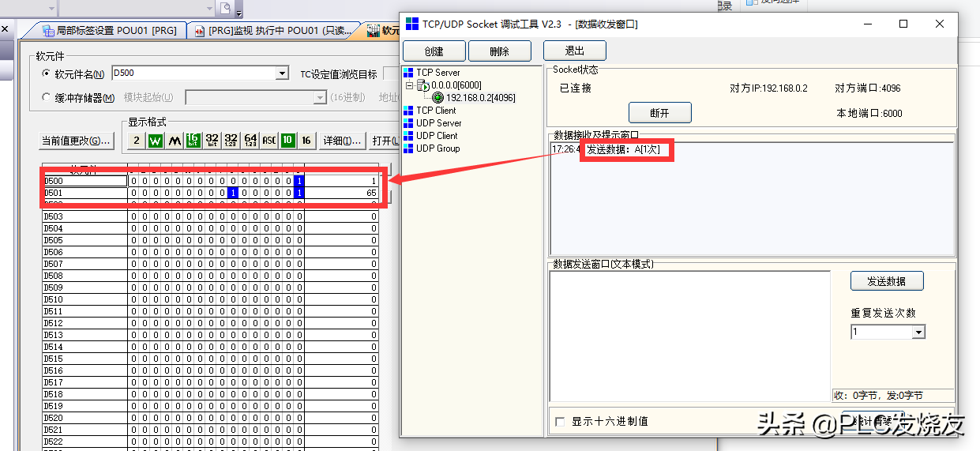Choose 32bit integer display format icon
This screenshot has height=451, width=980.
(212, 141)
